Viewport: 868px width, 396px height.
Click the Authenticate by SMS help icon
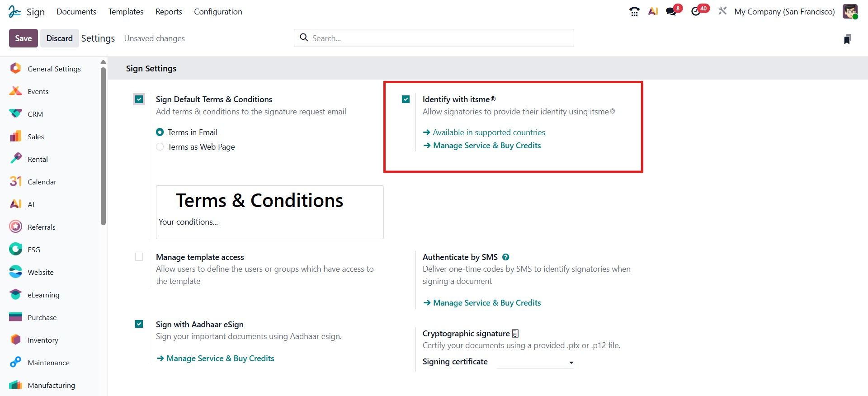506,257
